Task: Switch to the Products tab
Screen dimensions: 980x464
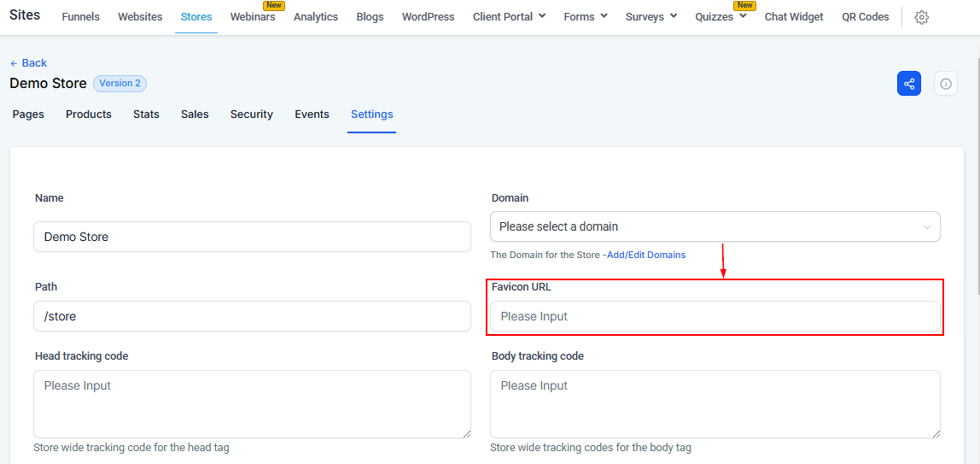Action: [x=89, y=115]
